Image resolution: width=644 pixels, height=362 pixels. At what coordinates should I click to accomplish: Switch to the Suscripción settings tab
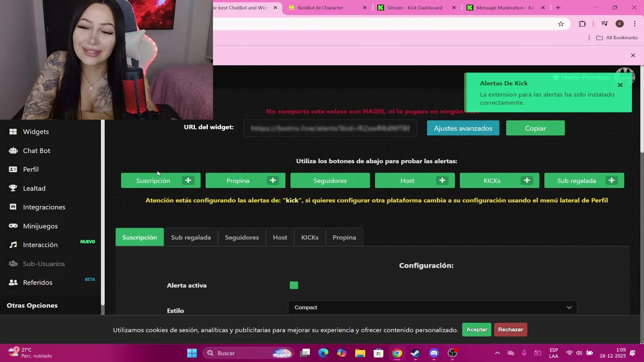139,237
